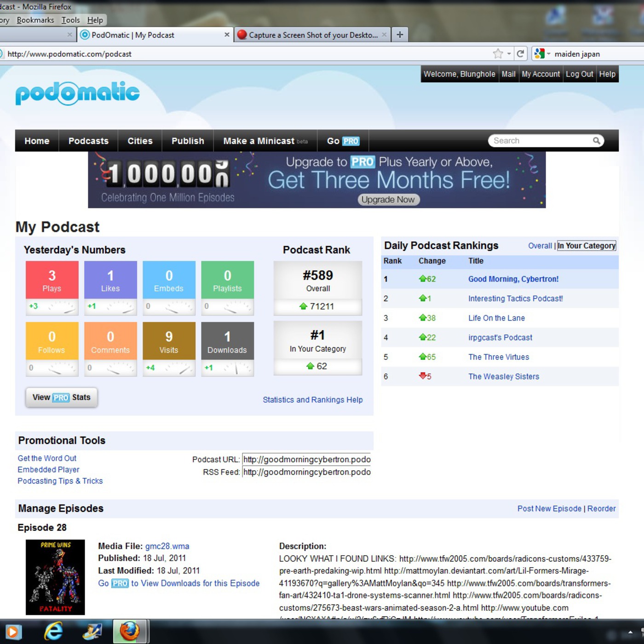Click the Playlists stat tile

point(227,288)
